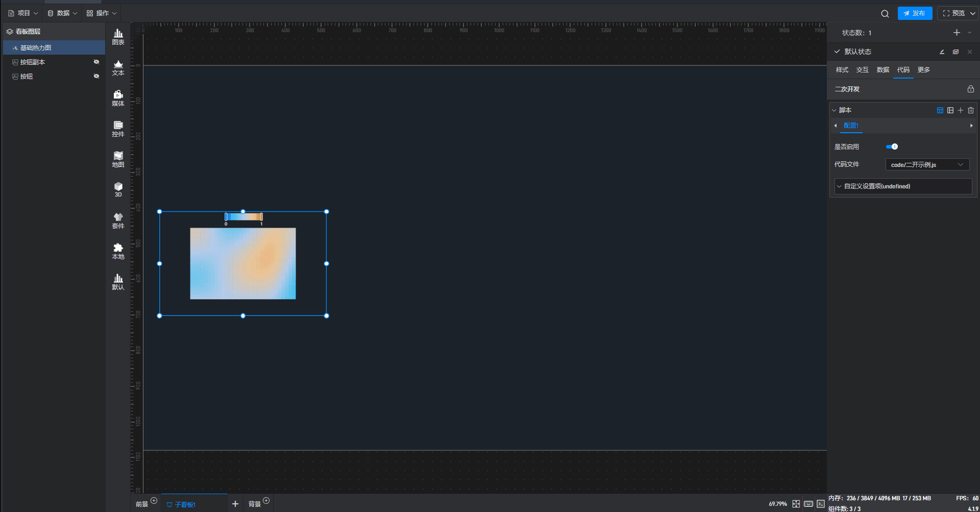
Task: Add a new script configuration
Action: (961, 110)
